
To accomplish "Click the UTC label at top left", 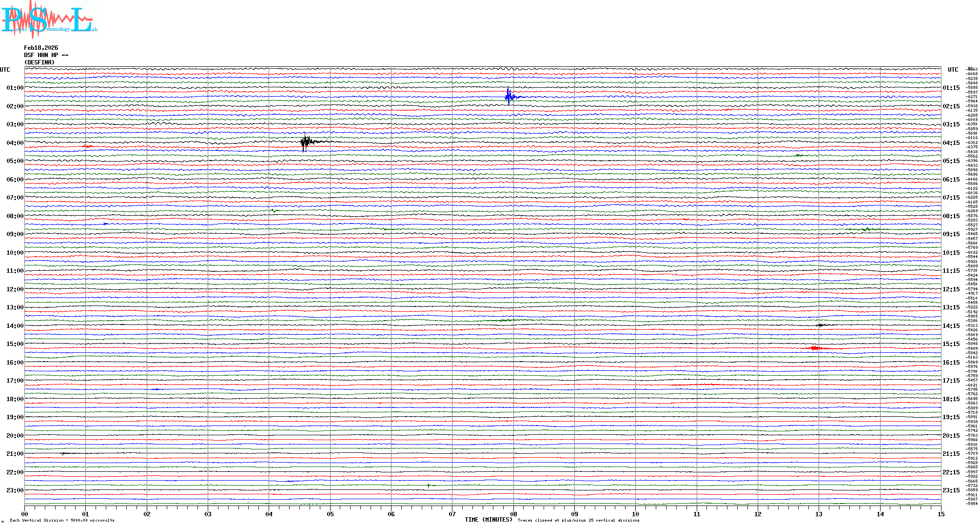I will point(5,70).
